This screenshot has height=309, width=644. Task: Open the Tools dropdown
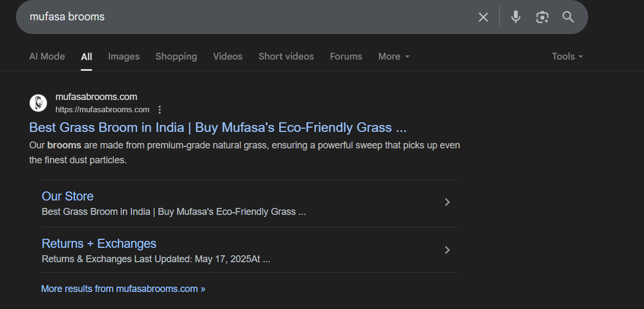pyautogui.click(x=567, y=56)
